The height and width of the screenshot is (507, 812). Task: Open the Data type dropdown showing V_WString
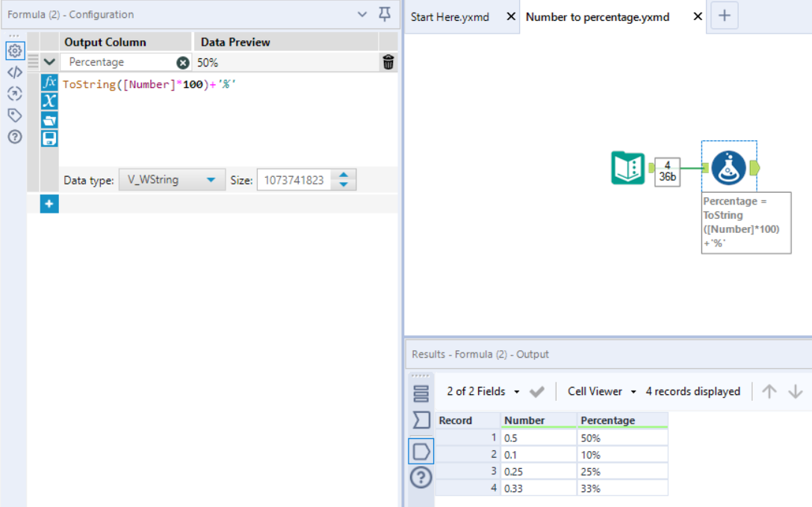click(172, 179)
